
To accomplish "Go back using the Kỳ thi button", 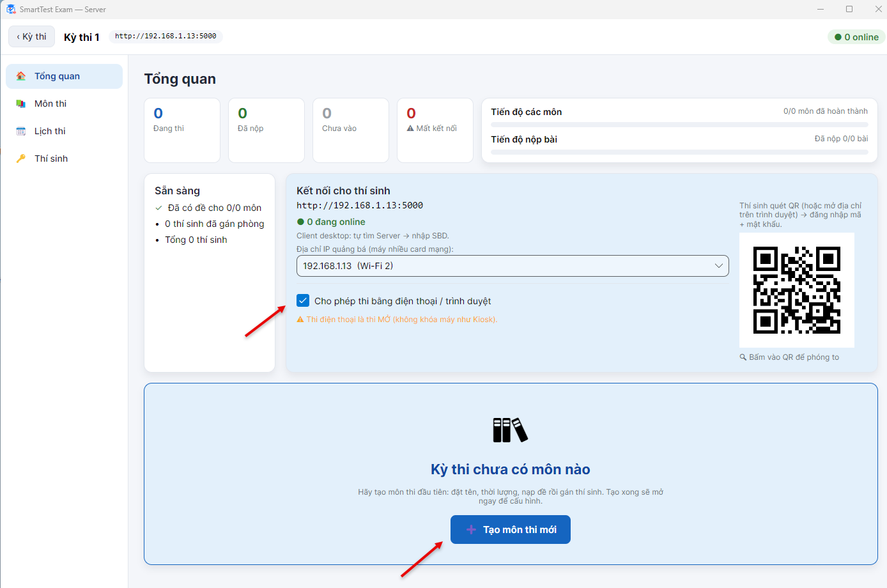I will point(32,36).
